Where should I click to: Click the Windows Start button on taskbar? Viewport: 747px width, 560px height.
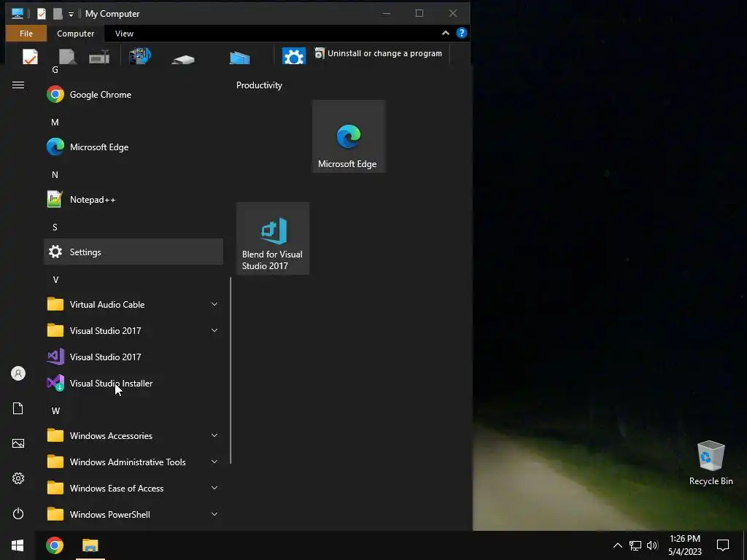(18, 545)
